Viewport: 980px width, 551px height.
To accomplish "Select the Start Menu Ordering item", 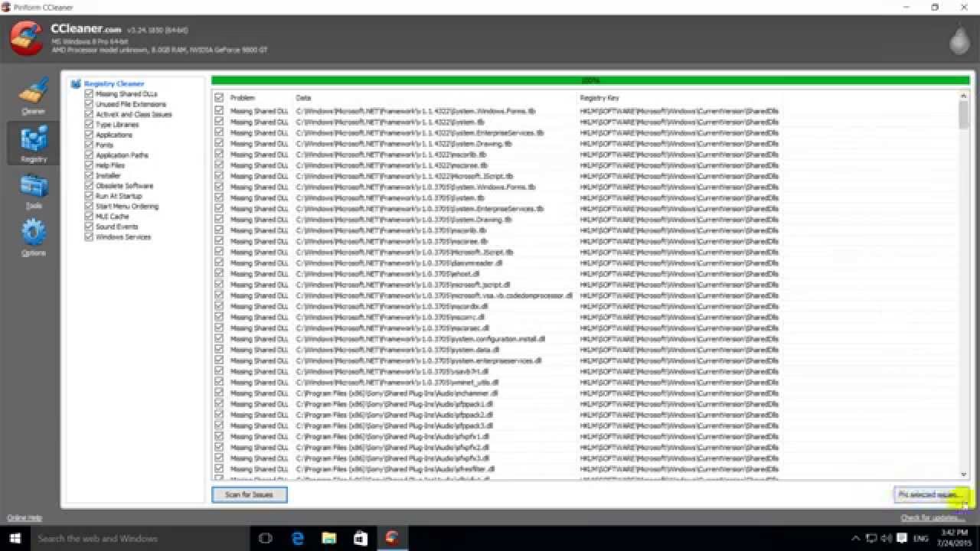I will (127, 207).
